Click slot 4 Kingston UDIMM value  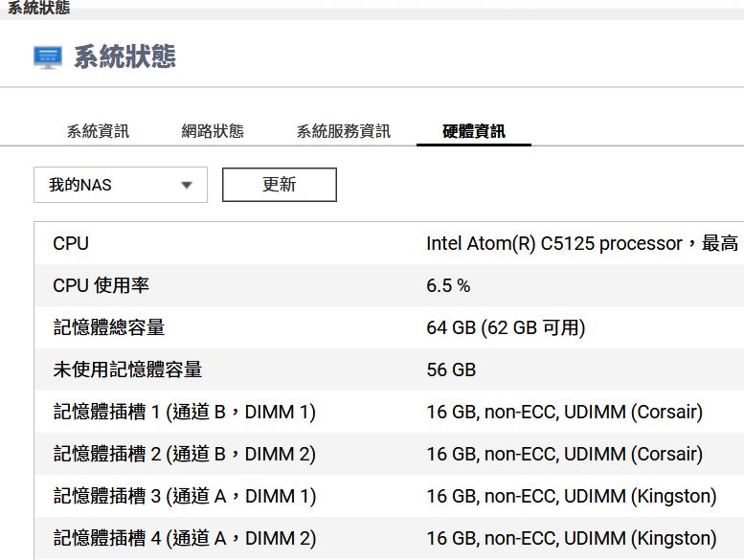(x=572, y=538)
